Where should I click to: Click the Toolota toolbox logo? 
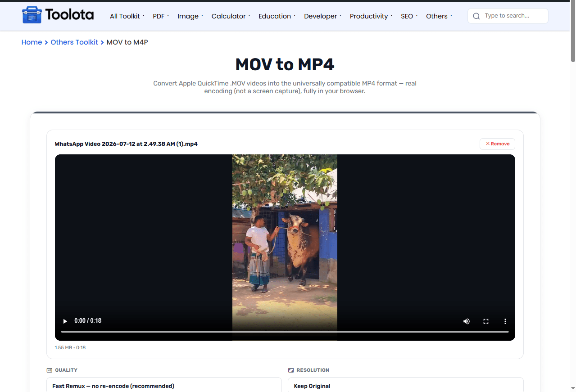[x=58, y=15]
